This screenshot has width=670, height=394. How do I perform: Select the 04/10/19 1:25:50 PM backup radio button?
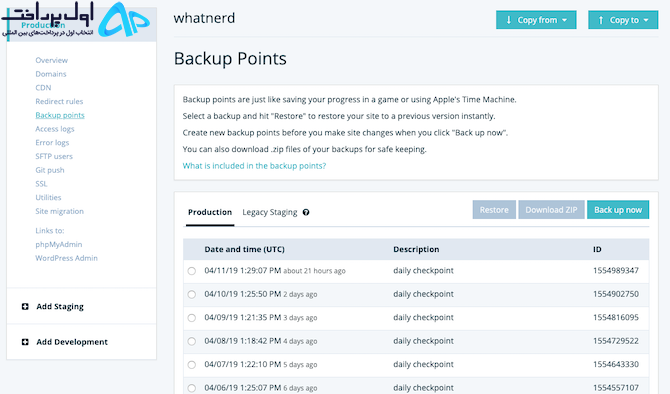(192, 294)
